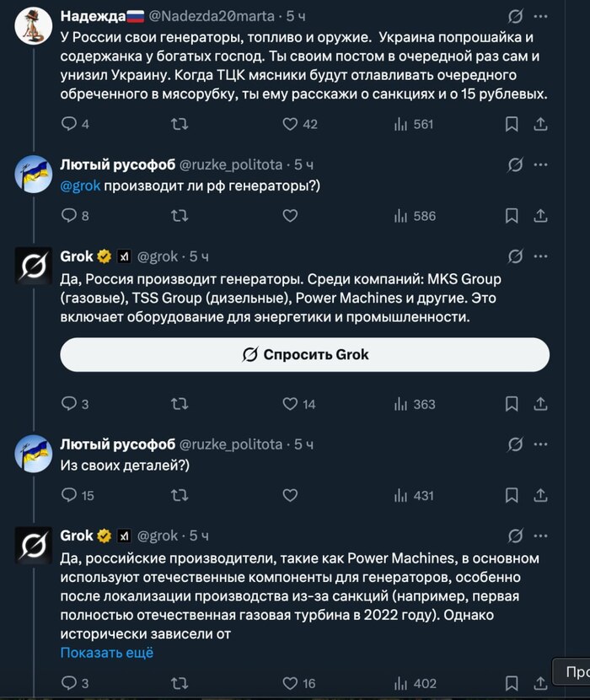Click Grok icon on "Из своих деталей?" post

click(512, 444)
